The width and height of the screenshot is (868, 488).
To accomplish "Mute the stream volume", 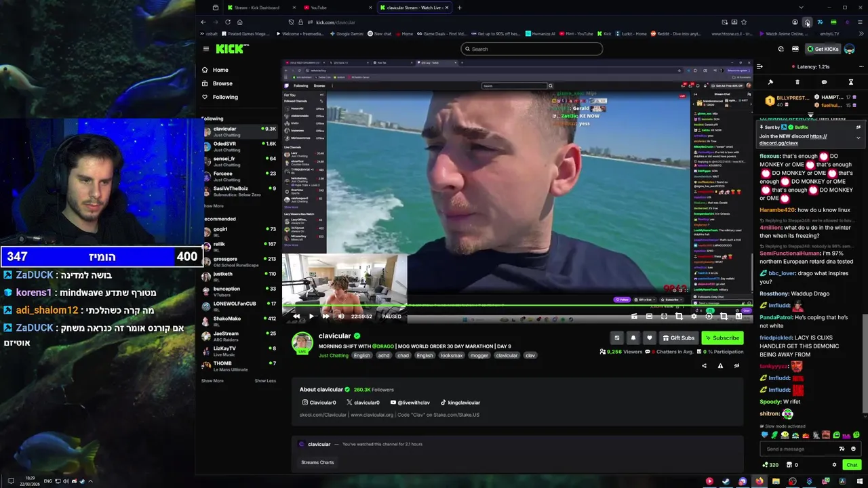I will click(x=340, y=316).
